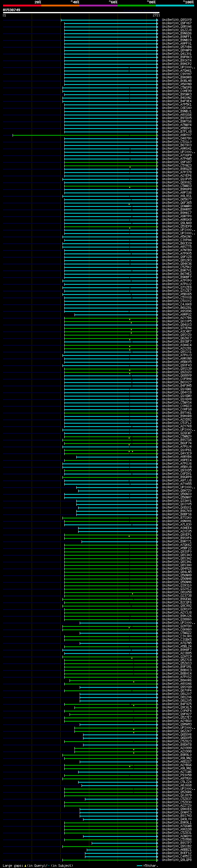Select the hit label UniRef100_Q0JM79

point(177,795)
